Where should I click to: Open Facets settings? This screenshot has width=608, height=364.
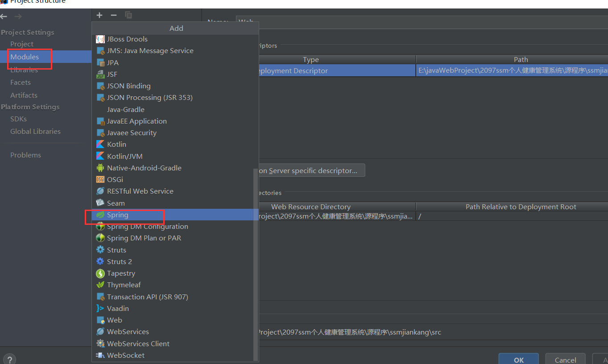[21, 83]
